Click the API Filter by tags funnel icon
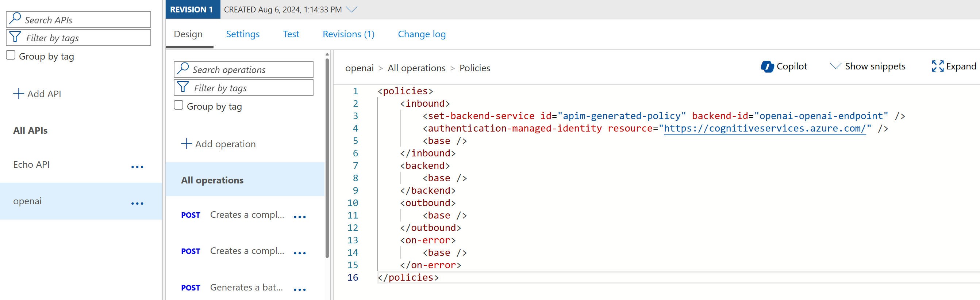The image size is (980, 300). (x=15, y=37)
